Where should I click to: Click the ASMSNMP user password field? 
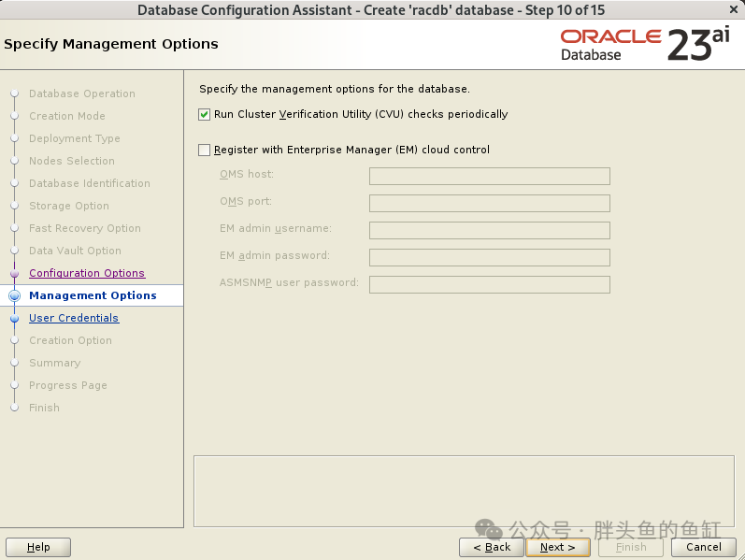tap(490, 284)
